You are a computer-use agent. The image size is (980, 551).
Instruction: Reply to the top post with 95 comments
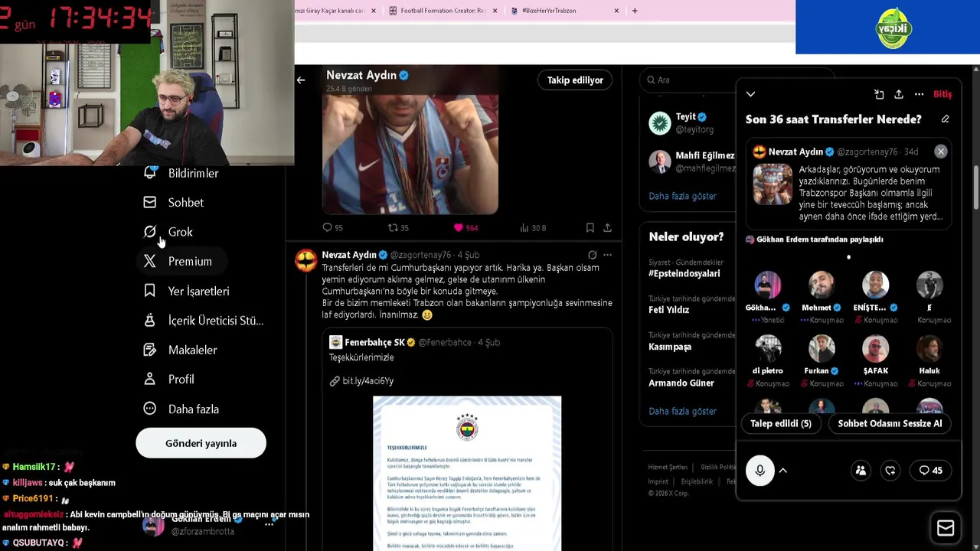[x=332, y=227]
